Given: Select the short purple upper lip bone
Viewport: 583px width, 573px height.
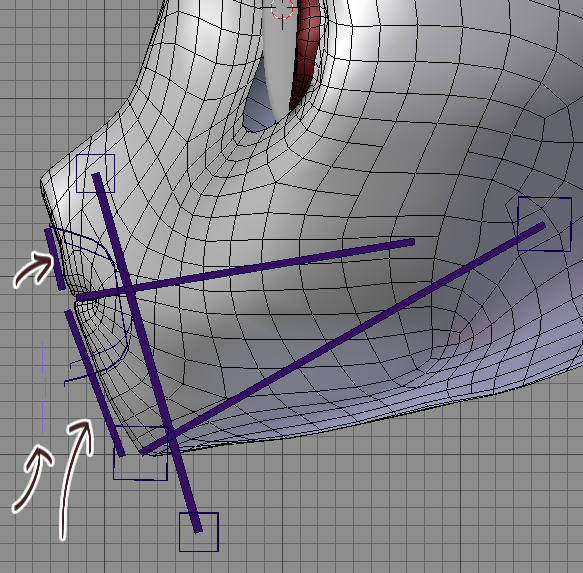Looking at the screenshot, I should click(x=55, y=259).
